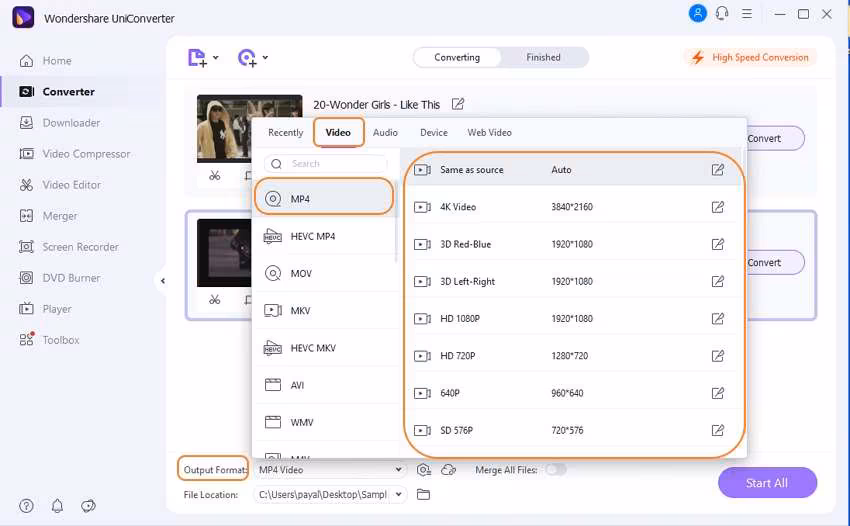Toggle Merge All Files switch

click(556, 470)
